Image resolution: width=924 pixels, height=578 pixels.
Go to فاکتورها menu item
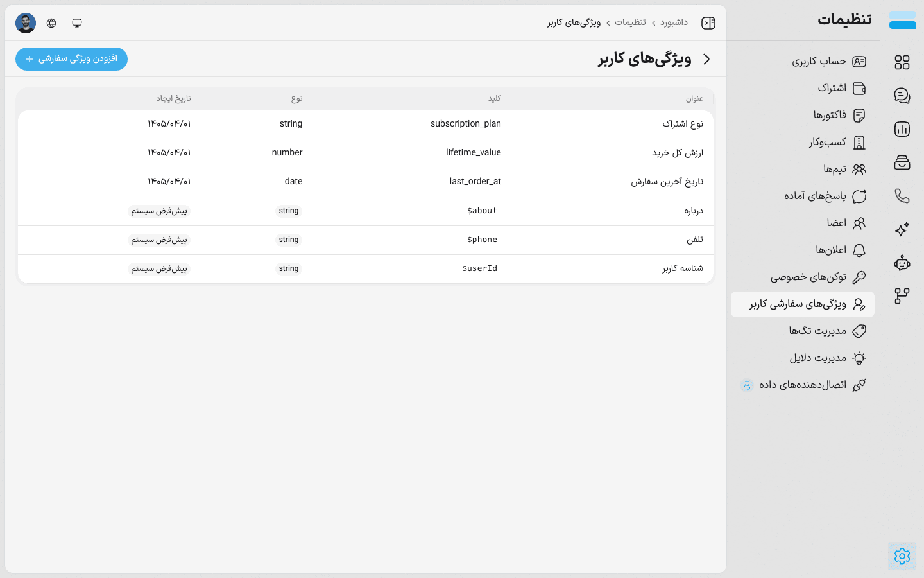point(803,115)
